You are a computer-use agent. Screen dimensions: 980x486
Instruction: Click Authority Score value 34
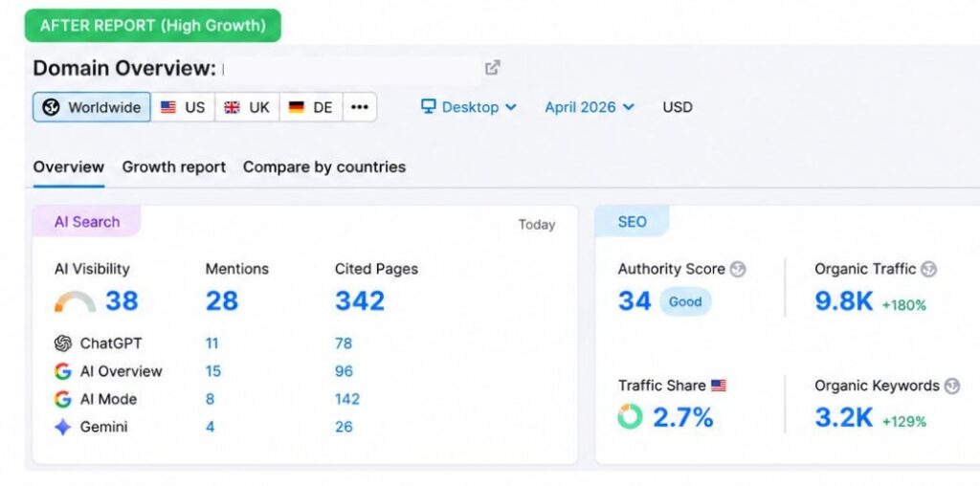(635, 301)
